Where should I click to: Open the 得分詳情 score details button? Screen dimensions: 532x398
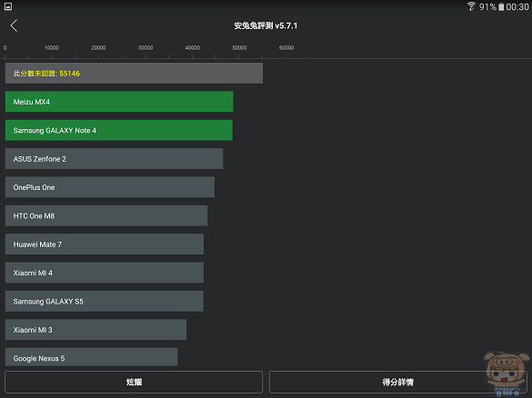(x=398, y=382)
